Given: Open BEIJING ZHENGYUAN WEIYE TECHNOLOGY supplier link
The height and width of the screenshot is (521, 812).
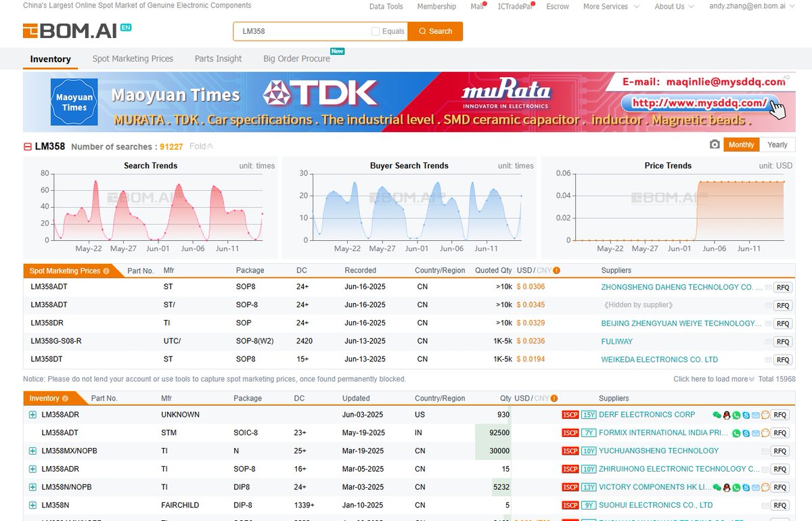Looking at the screenshot, I should (x=681, y=323).
